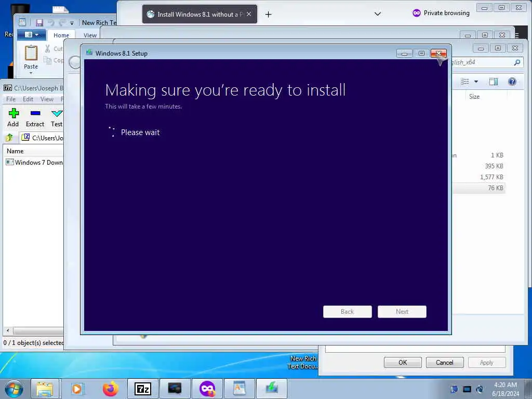Open the browser list all tabs chevron

[378, 14]
